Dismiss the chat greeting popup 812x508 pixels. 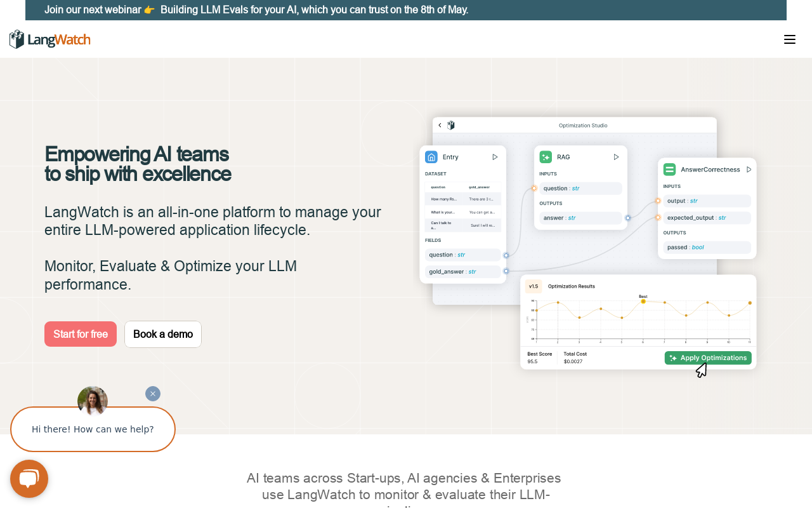click(153, 394)
